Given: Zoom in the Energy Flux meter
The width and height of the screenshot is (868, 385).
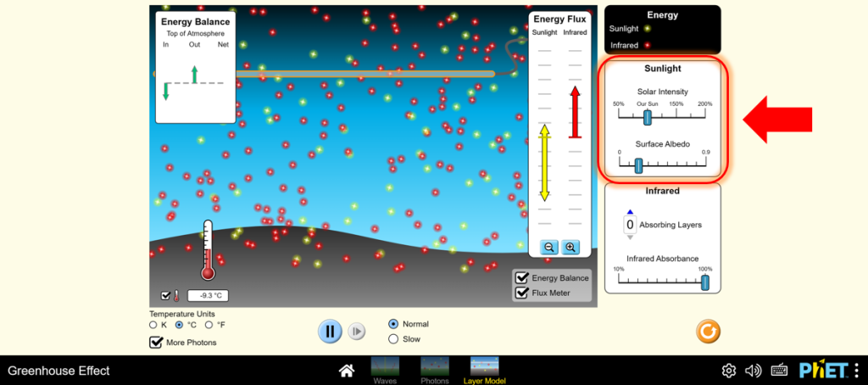Looking at the screenshot, I should pyautogui.click(x=570, y=247).
